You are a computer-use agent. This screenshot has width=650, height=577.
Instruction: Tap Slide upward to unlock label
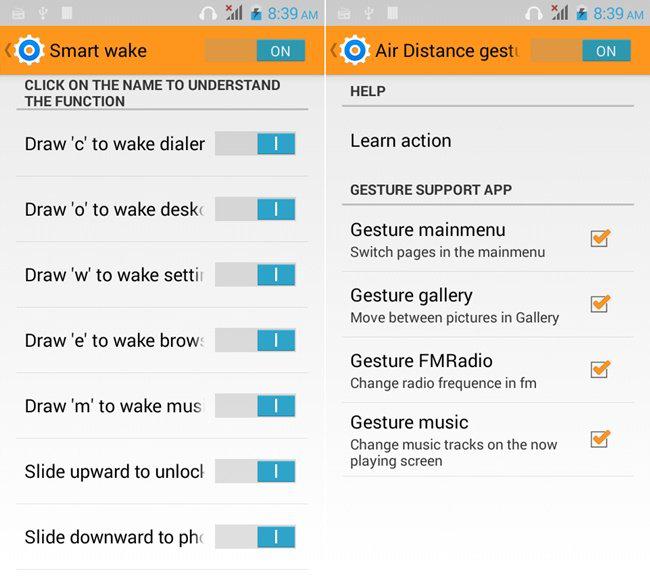pyautogui.click(x=114, y=472)
